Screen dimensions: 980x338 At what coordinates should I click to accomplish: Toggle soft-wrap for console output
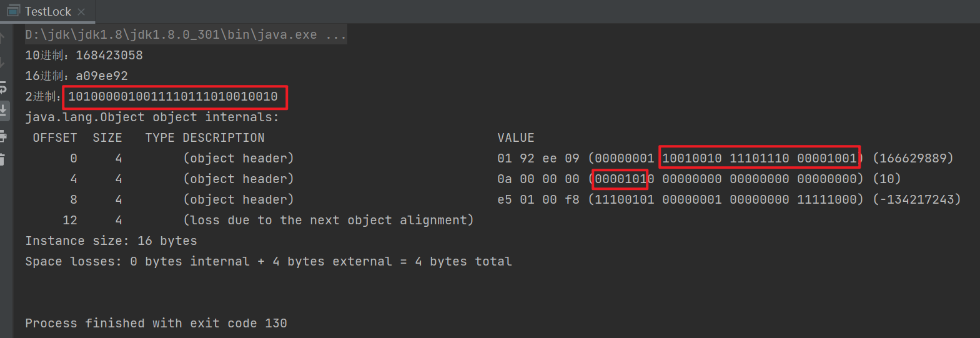click(x=3, y=87)
